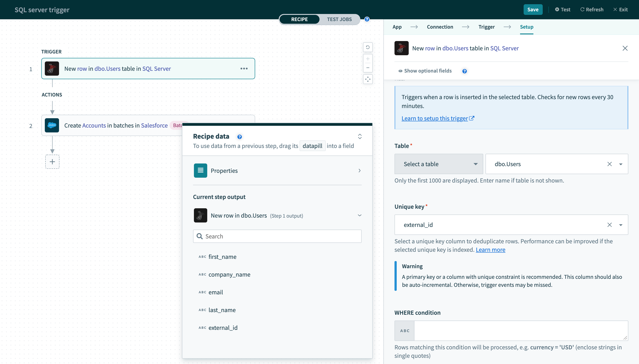Click the WHERE condition input field
The height and width of the screenshot is (364, 639).
coord(521,331)
